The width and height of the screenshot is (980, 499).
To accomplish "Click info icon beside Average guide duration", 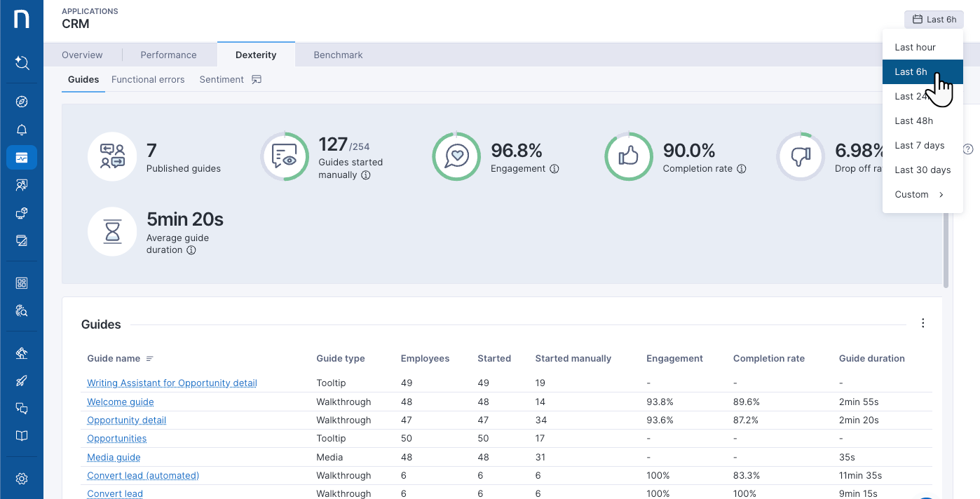I will click(x=191, y=250).
